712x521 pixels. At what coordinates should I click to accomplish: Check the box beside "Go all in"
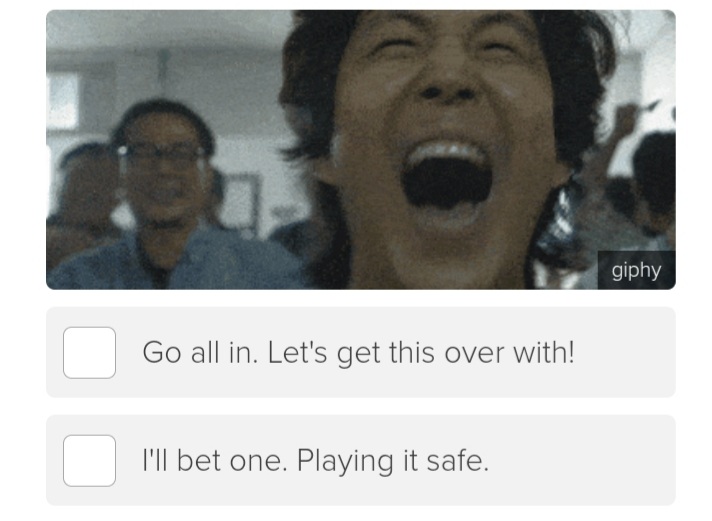(89, 352)
